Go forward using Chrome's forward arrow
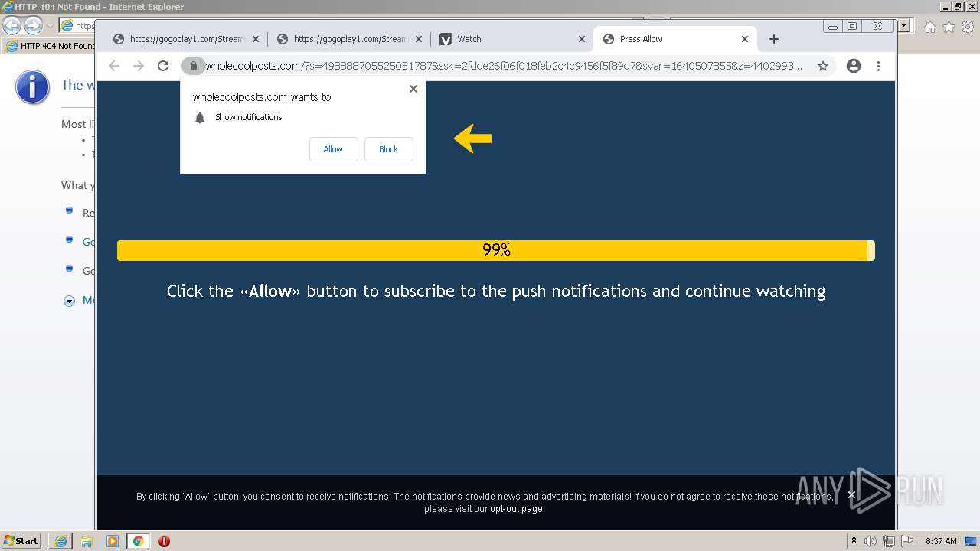 pyautogui.click(x=139, y=66)
